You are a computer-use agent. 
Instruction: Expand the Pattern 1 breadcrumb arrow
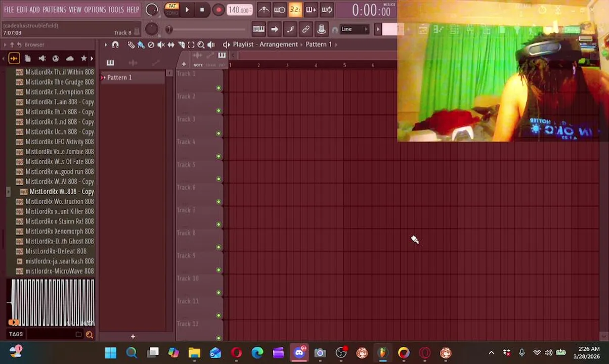336,44
